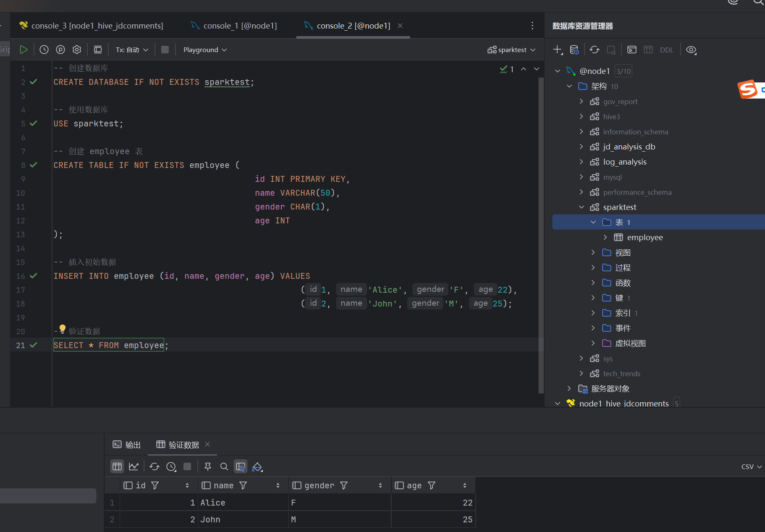Select the employee table in the tree
765x532 pixels.
pos(644,237)
